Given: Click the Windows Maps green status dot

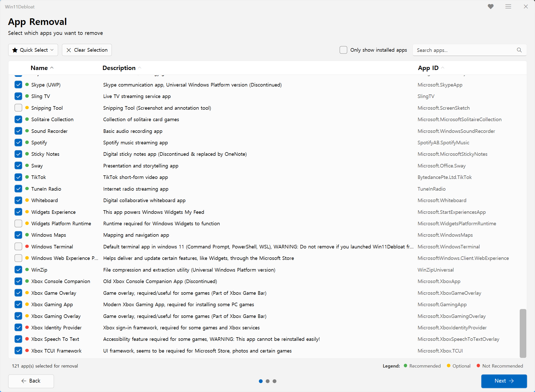Looking at the screenshot, I should 27,235.
